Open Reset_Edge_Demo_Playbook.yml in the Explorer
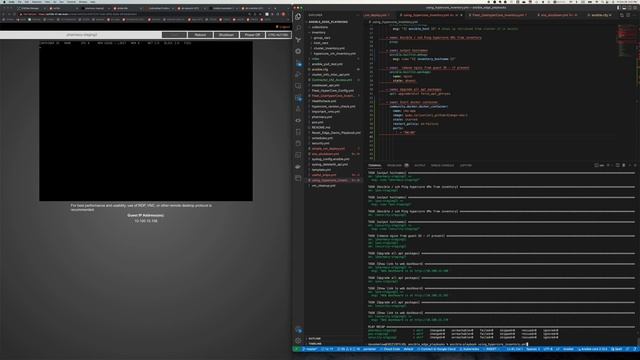 [336, 133]
